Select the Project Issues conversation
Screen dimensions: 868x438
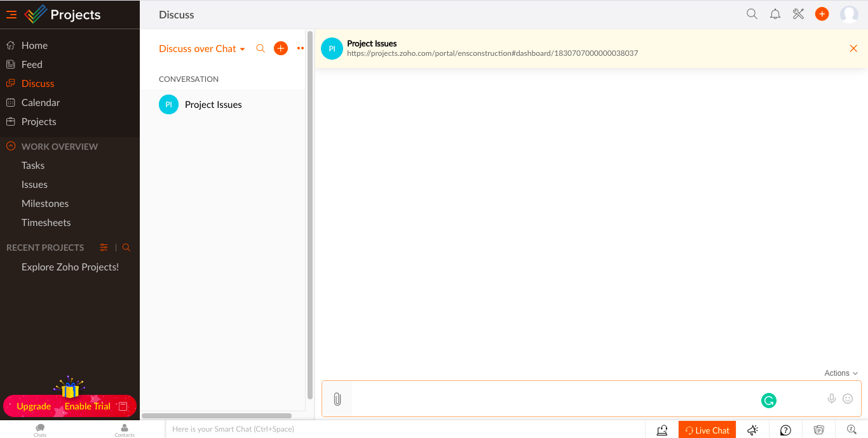pos(222,105)
